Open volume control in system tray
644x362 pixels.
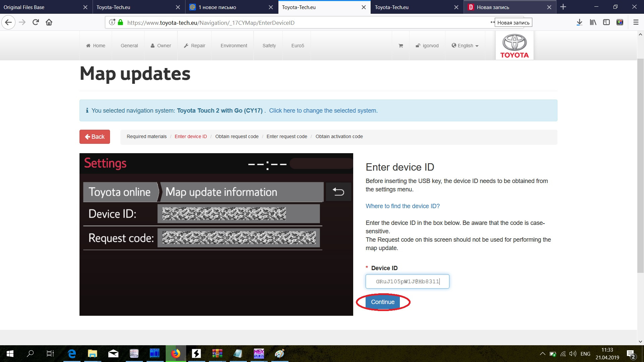[573, 354]
